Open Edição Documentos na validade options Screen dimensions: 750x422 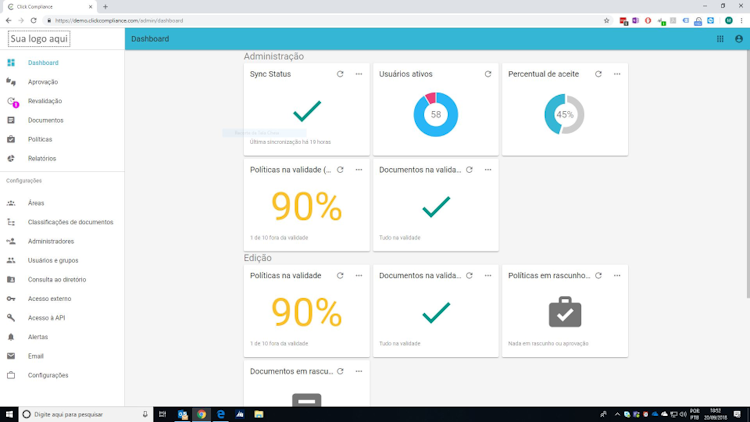(488, 276)
